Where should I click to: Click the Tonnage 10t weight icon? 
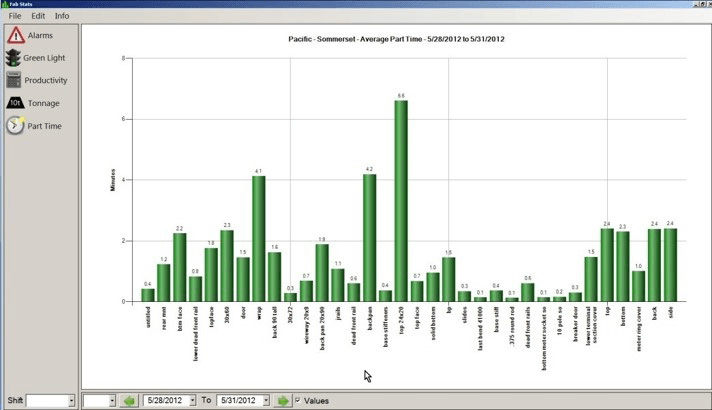pyautogui.click(x=15, y=102)
